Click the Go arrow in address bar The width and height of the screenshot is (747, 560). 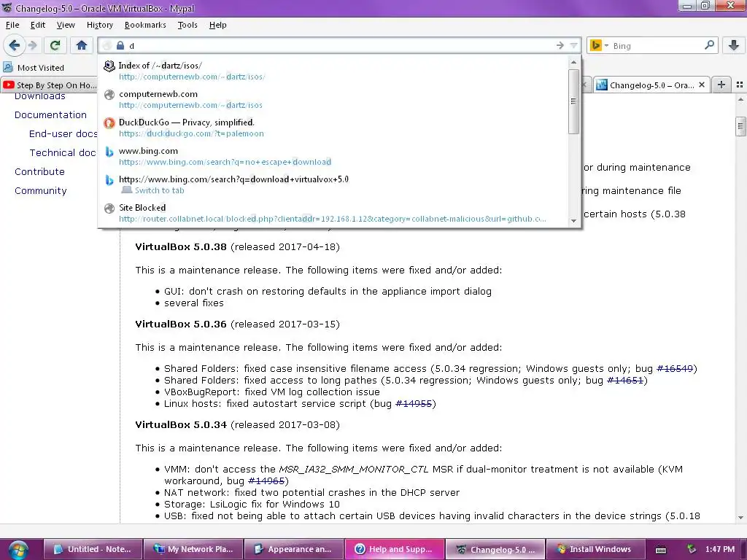(560, 46)
